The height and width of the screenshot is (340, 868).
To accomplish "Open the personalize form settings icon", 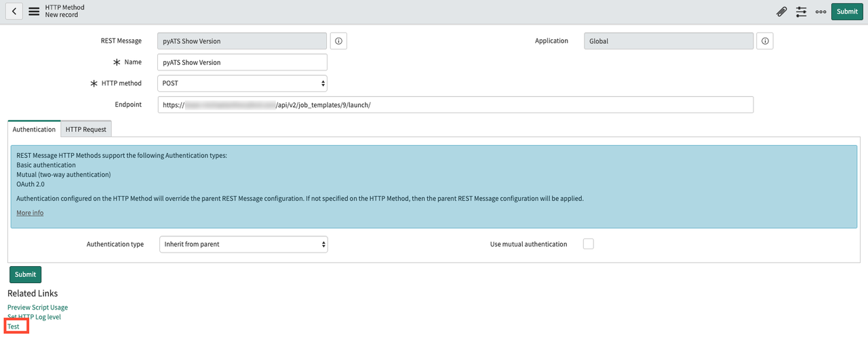I will [x=802, y=12].
